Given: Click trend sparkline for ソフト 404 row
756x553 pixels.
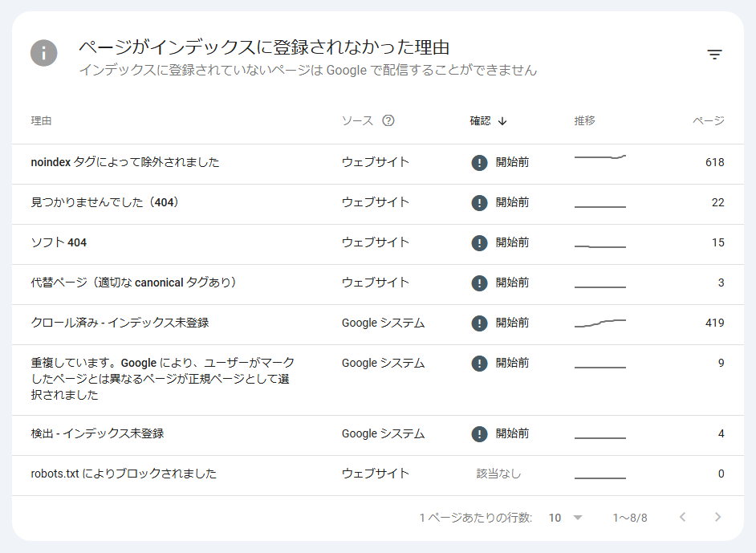Looking at the screenshot, I should click(x=600, y=246).
